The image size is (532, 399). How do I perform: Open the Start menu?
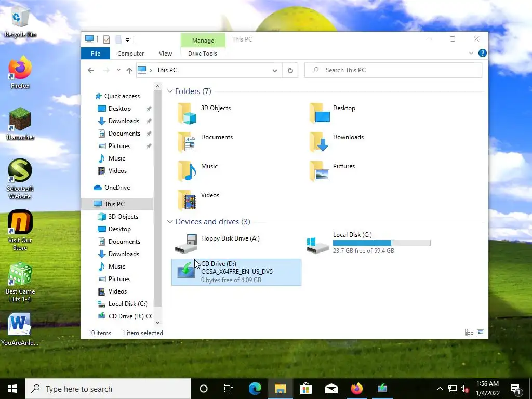(x=12, y=389)
